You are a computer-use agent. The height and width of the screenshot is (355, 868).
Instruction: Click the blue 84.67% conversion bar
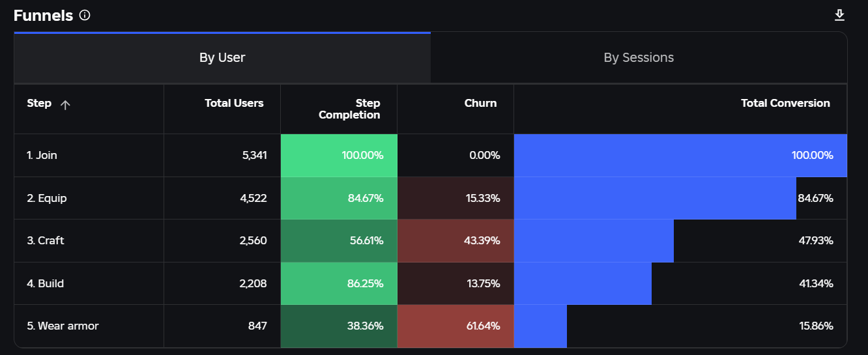pyautogui.click(x=655, y=198)
